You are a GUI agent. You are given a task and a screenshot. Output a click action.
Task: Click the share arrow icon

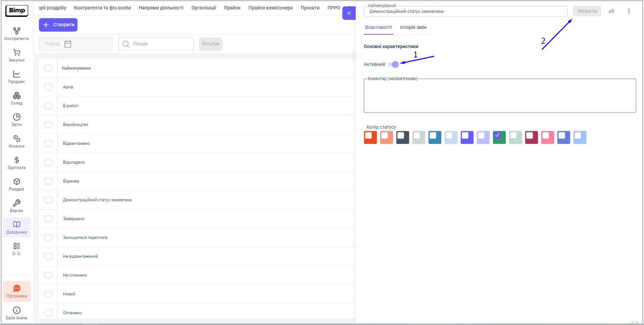(611, 11)
